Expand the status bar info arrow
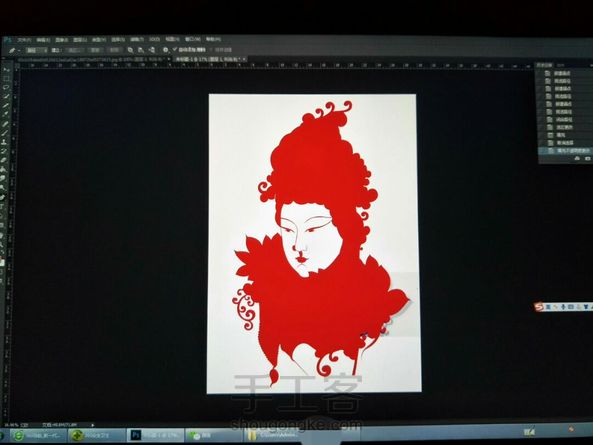The image size is (593, 445). pyautogui.click(x=93, y=425)
